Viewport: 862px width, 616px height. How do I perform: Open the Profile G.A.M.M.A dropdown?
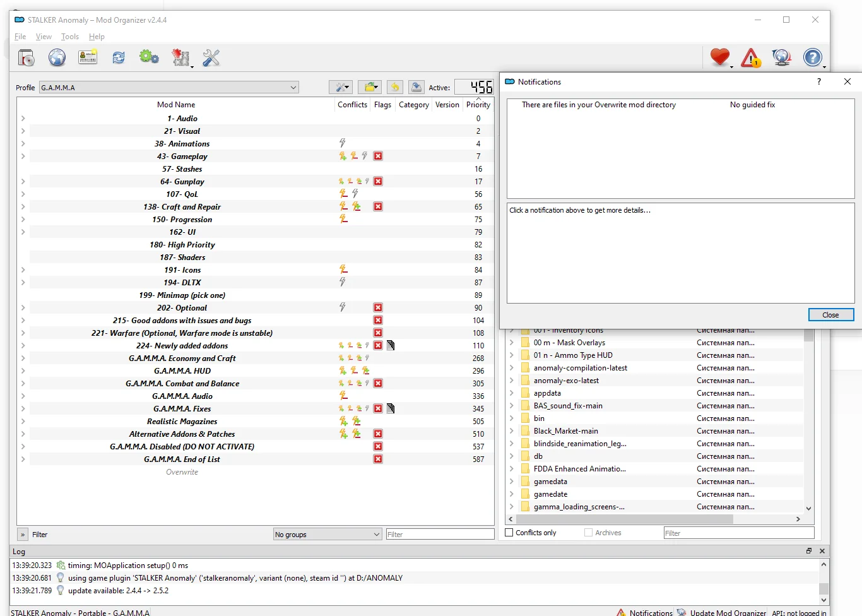pos(169,87)
